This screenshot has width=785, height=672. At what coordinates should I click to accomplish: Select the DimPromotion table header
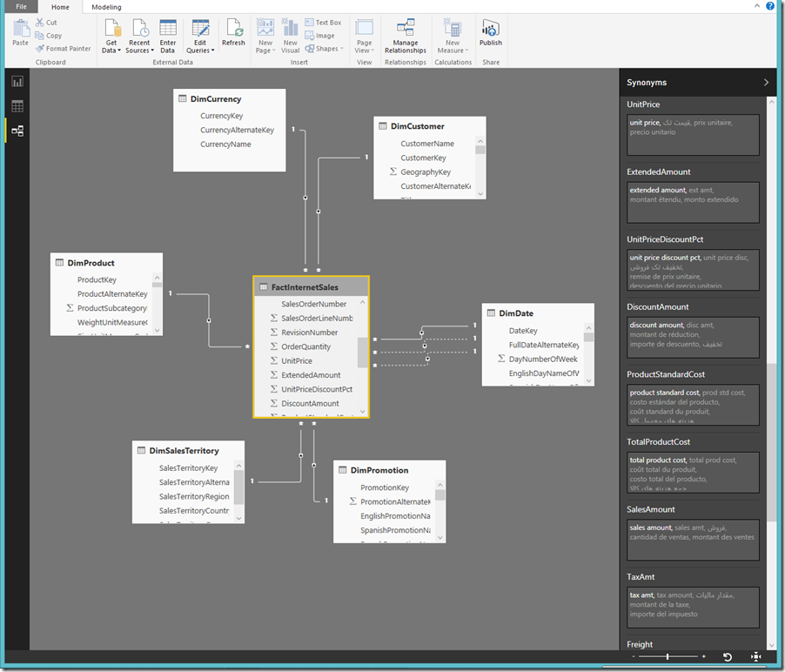[390, 470]
